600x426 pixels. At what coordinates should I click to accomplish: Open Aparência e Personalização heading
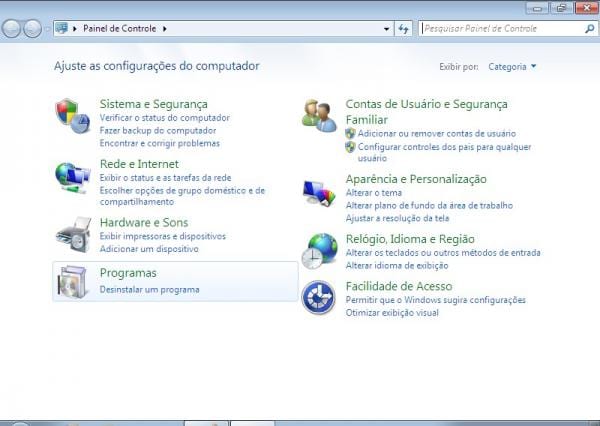416,179
